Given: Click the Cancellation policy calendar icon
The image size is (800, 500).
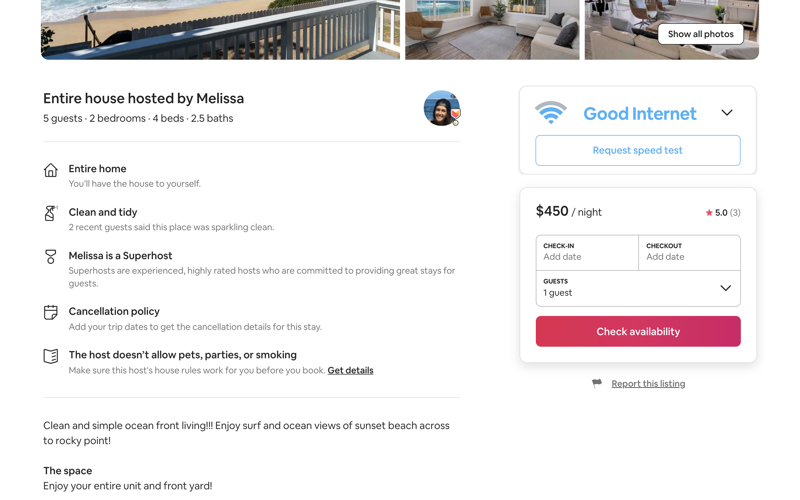Looking at the screenshot, I should [x=51, y=312].
